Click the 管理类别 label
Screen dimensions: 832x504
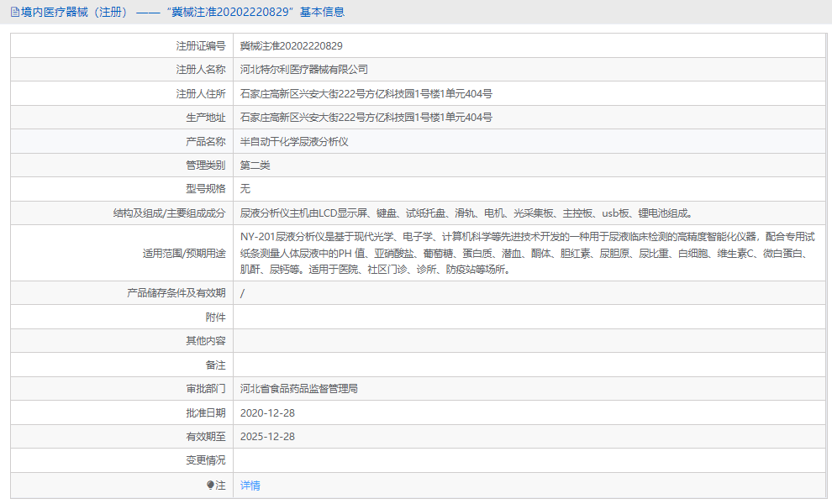click(205, 165)
